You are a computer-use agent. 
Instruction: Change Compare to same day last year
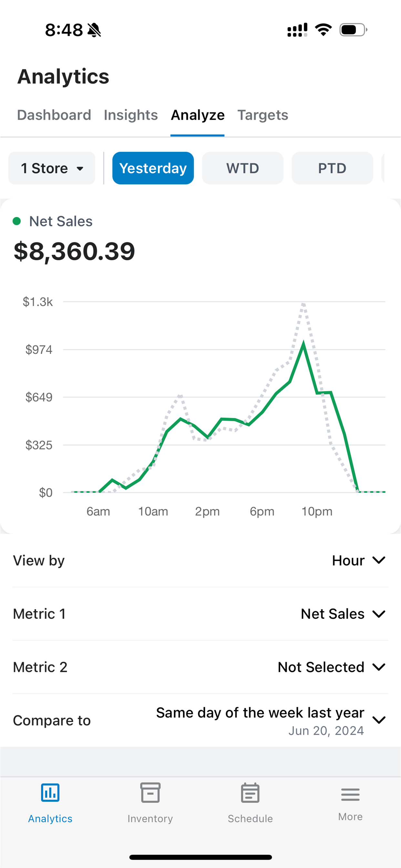pyautogui.click(x=200, y=720)
